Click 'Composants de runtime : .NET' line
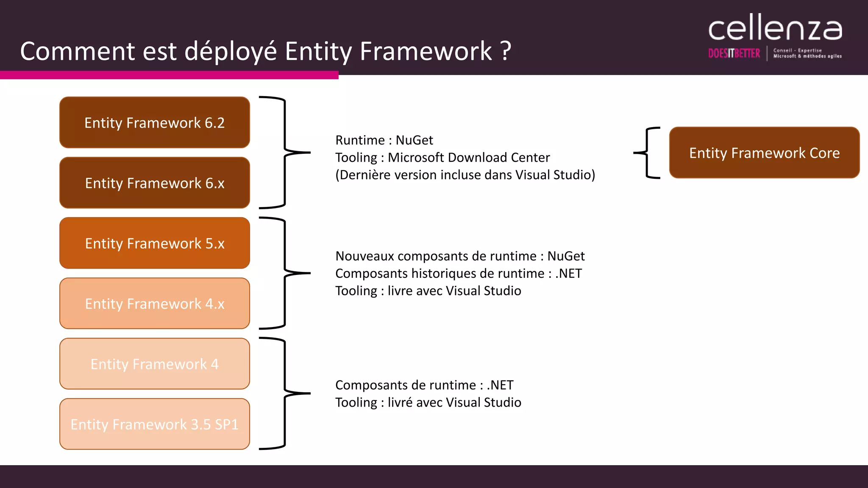Screen dimensions: 868x488 tap(424, 385)
